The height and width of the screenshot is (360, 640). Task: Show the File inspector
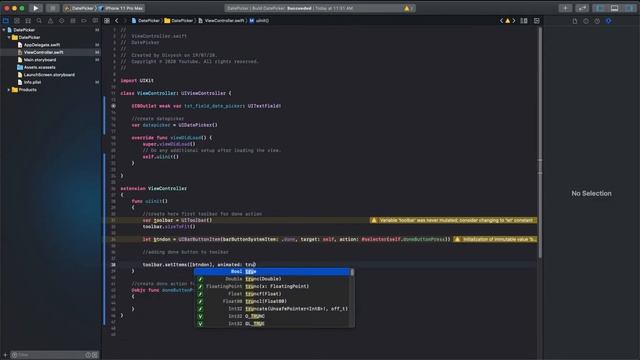pos(575,21)
